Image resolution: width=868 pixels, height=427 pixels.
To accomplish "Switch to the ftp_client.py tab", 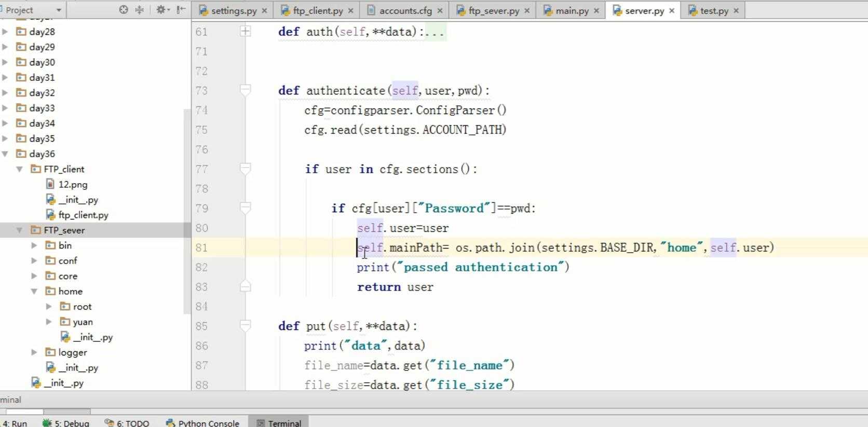I will pyautogui.click(x=318, y=10).
